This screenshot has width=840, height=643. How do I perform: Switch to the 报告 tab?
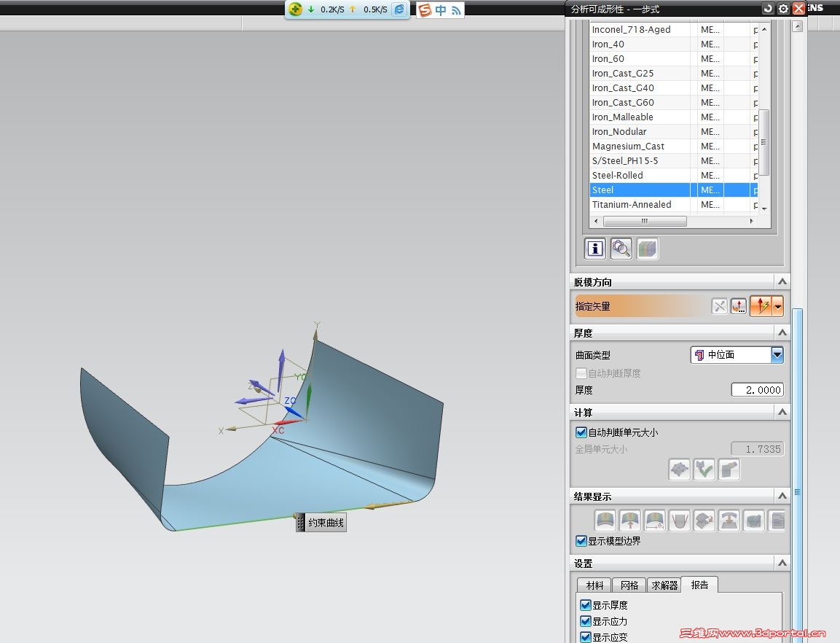699,585
